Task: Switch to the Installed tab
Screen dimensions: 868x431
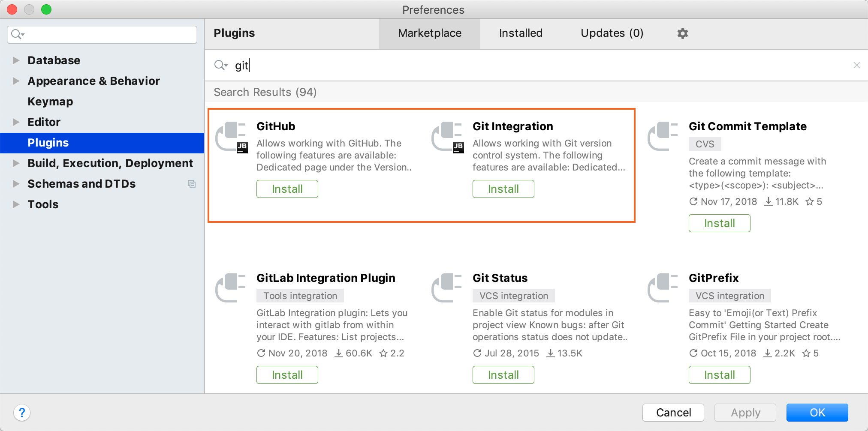Action: pos(520,33)
